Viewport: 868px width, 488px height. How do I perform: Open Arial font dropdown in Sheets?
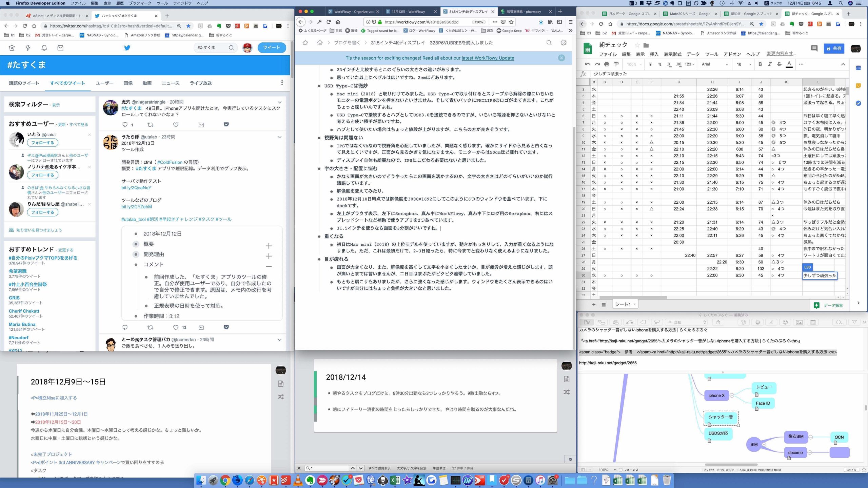coord(715,64)
